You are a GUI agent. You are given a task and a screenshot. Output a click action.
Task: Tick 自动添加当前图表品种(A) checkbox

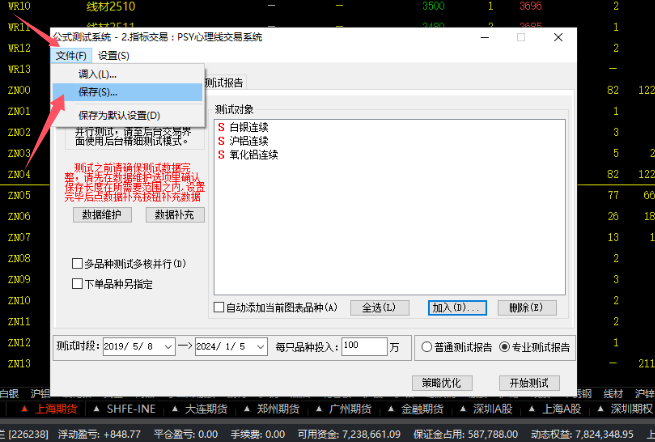[x=219, y=307]
